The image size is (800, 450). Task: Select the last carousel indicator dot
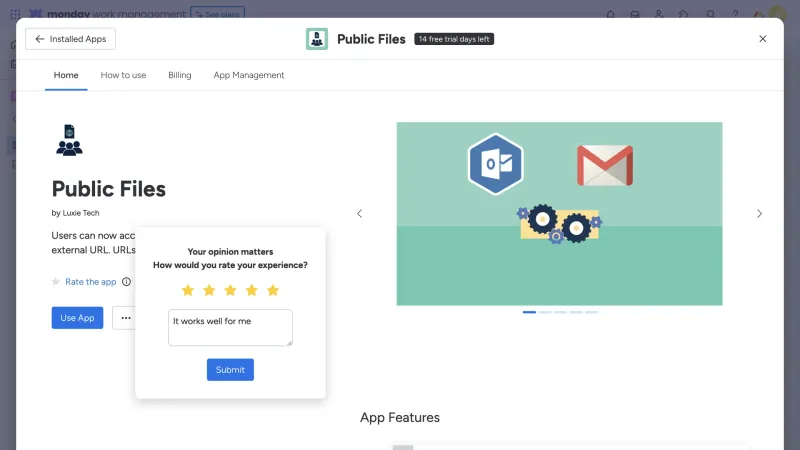pyautogui.click(x=591, y=312)
